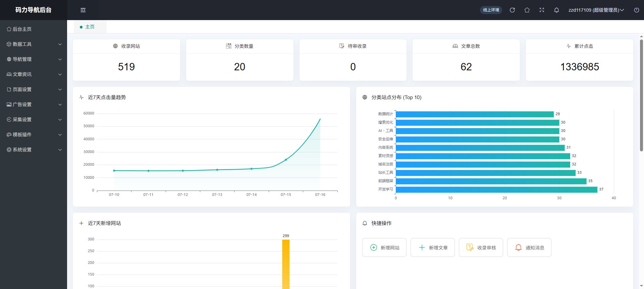Open the zzd117109 user dropdown
Image resolution: width=644 pixels, height=289 pixels.
[x=596, y=10]
